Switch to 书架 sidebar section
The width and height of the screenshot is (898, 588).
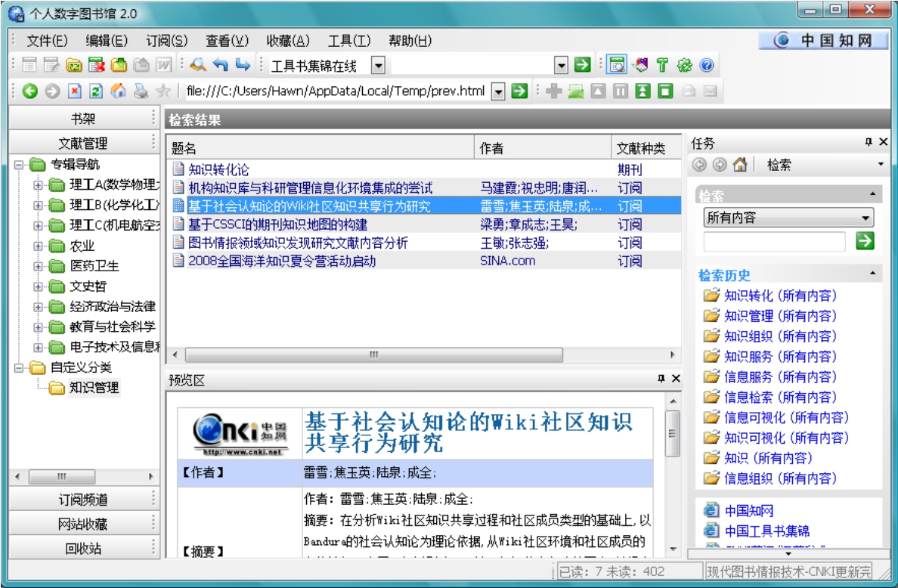pos(83,119)
